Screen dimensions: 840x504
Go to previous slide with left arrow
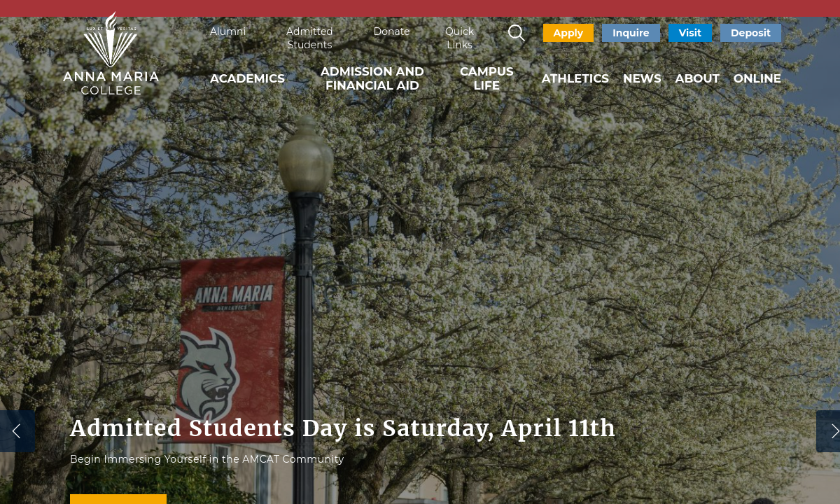(x=17, y=431)
